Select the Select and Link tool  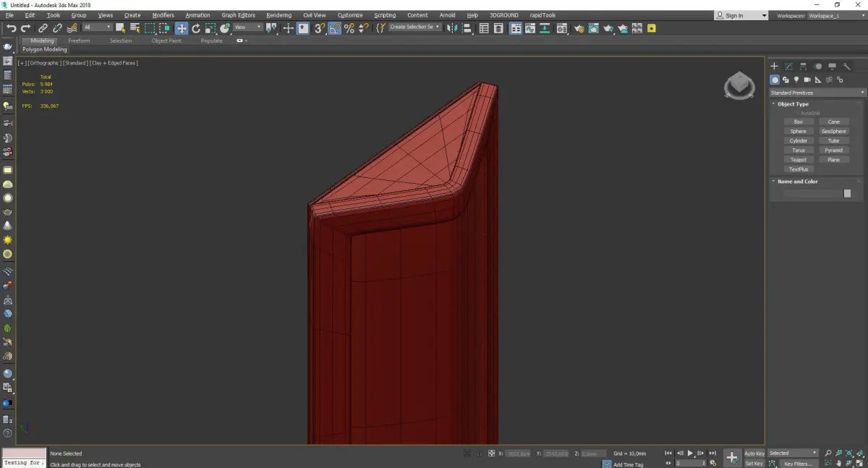click(x=43, y=28)
